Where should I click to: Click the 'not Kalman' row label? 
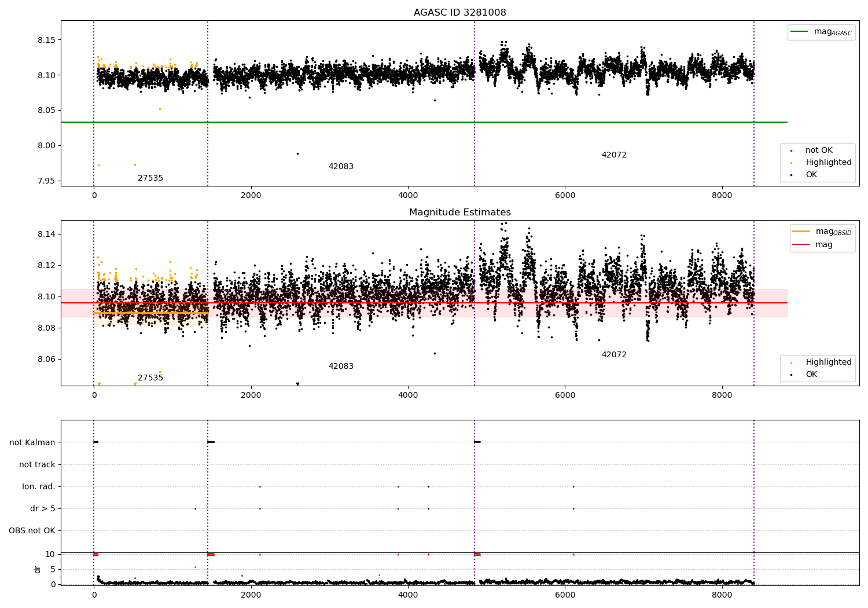[32, 443]
